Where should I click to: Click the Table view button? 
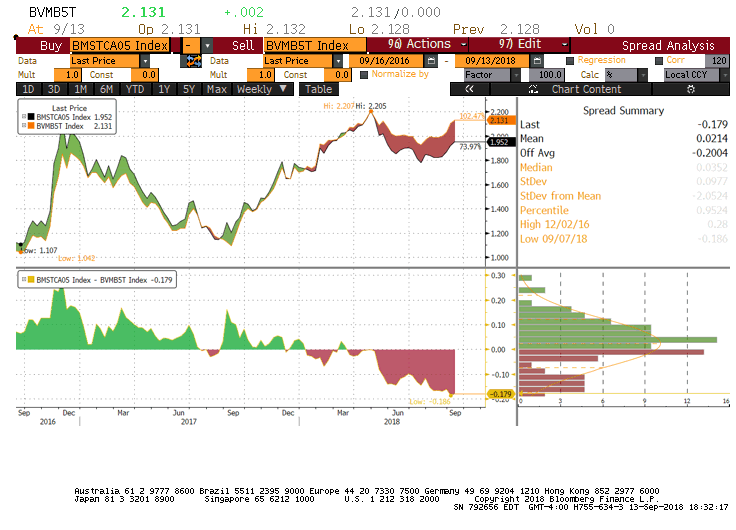pos(319,89)
